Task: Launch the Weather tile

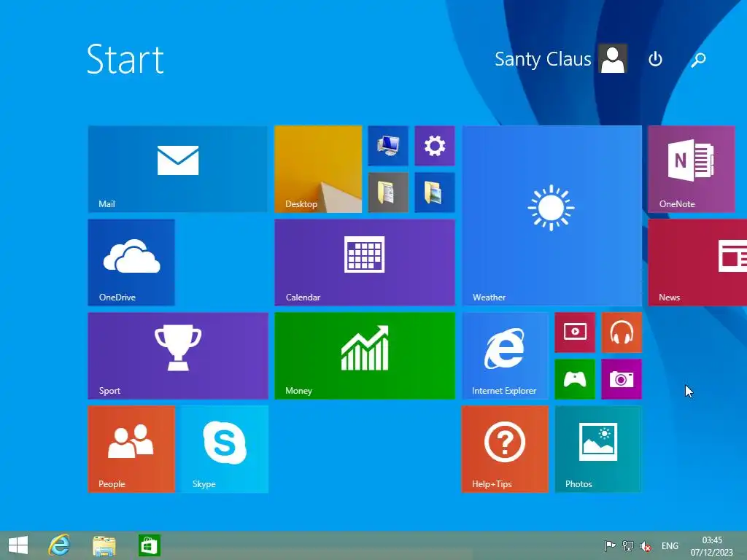Action: pyautogui.click(x=551, y=216)
